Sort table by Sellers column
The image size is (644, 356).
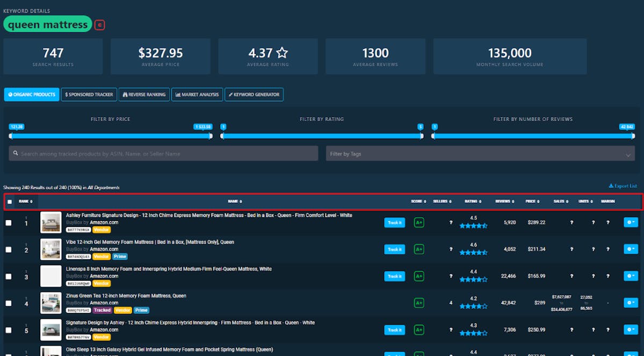click(x=443, y=202)
